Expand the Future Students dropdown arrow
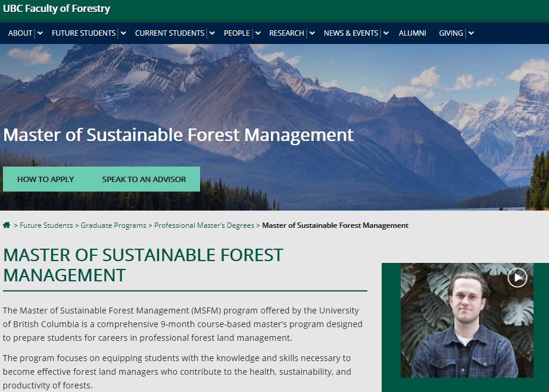Screen dimensions: 549x392 (x=123, y=33)
